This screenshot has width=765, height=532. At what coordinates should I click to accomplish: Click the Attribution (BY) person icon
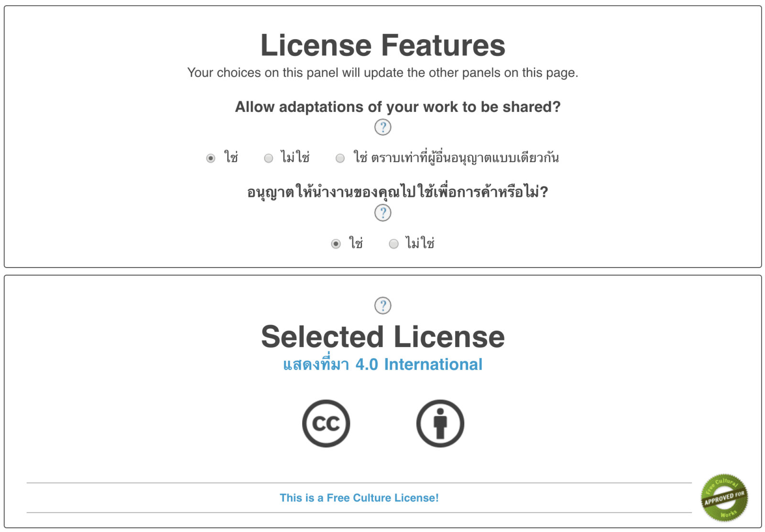440,423
